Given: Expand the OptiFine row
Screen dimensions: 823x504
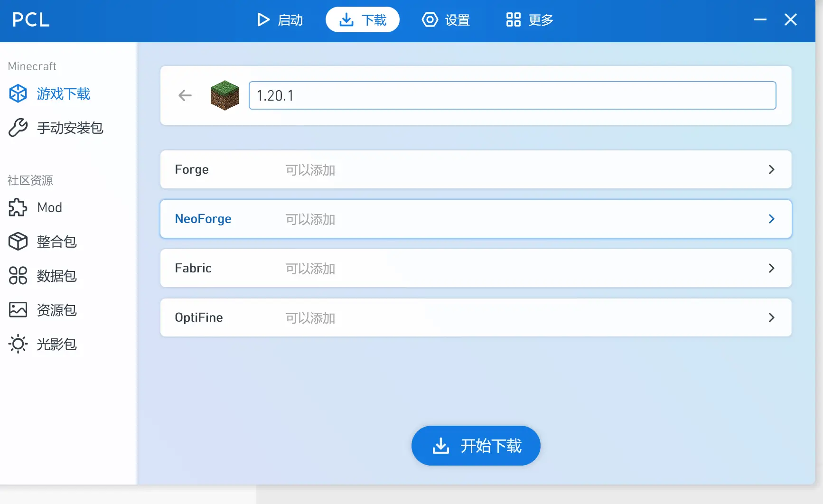Looking at the screenshot, I should (x=476, y=317).
